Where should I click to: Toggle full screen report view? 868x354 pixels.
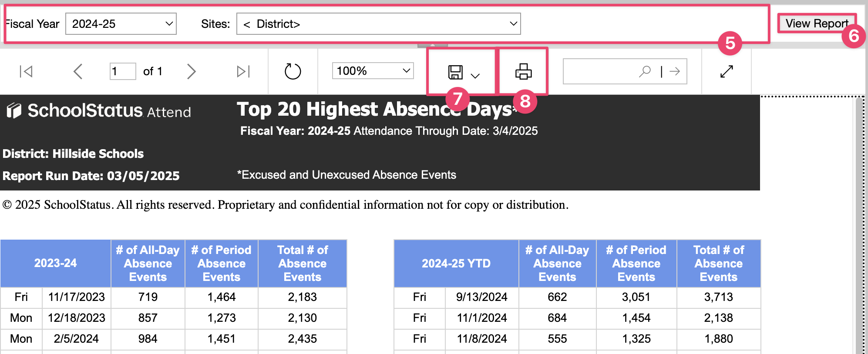[x=727, y=71]
